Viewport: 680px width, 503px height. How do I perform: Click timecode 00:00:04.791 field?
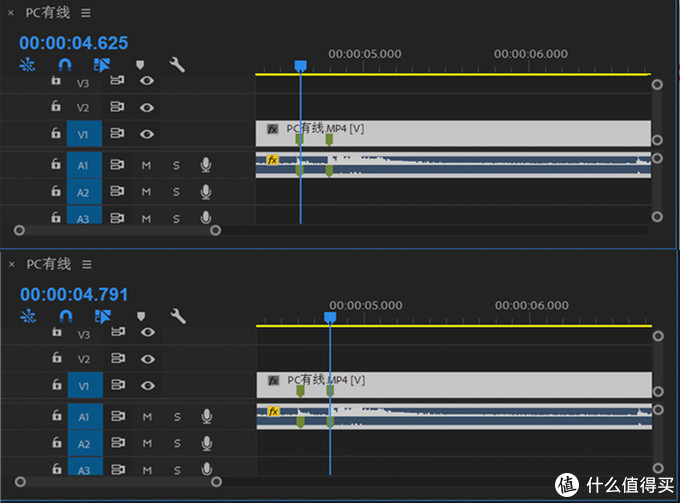[x=74, y=294]
